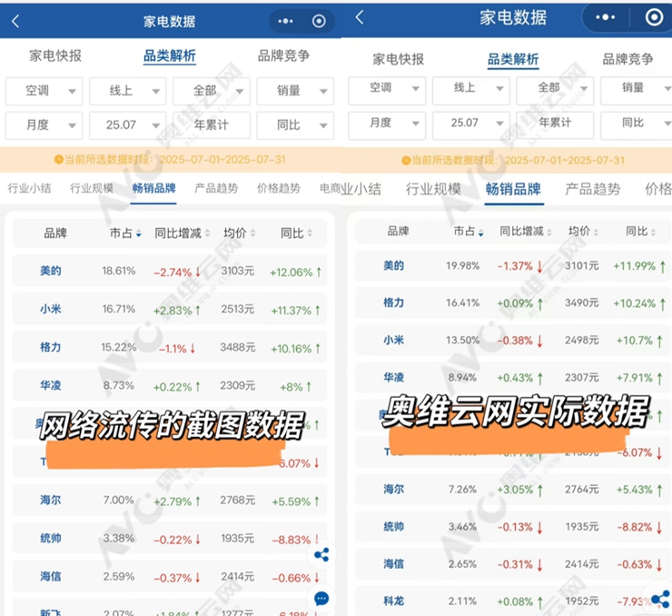Open blue chat bubble icon in left panel

(321, 599)
